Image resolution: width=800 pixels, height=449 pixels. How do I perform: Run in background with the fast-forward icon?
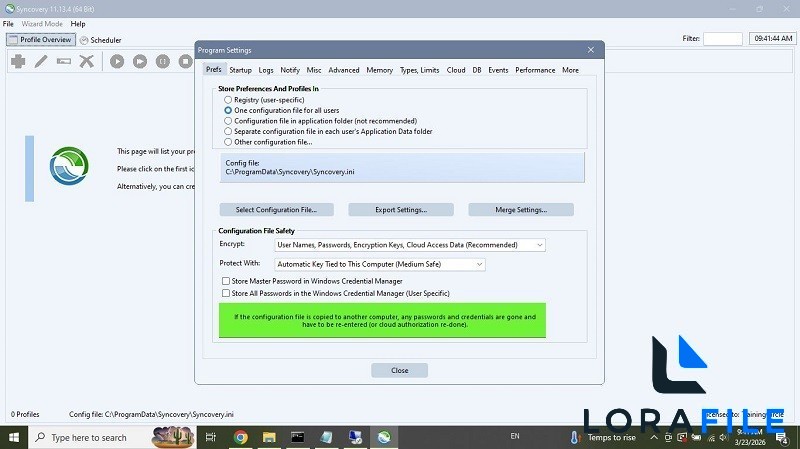[140, 61]
